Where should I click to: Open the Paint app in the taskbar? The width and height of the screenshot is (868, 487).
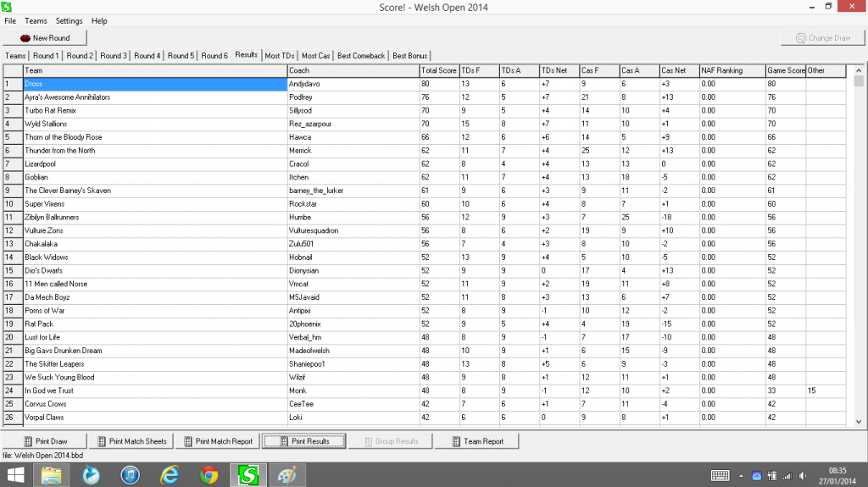[287, 475]
